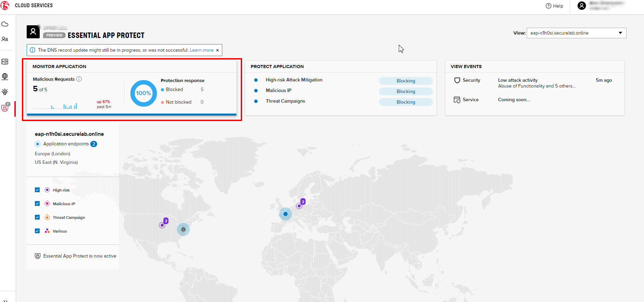Click the Service icon in View Events
Viewport: 644px width, 302px height.
point(457,100)
